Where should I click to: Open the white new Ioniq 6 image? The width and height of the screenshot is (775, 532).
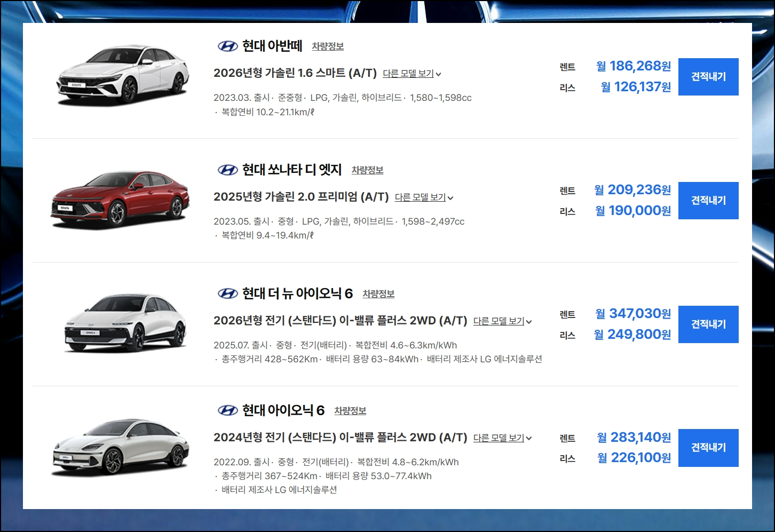click(x=125, y=323)
